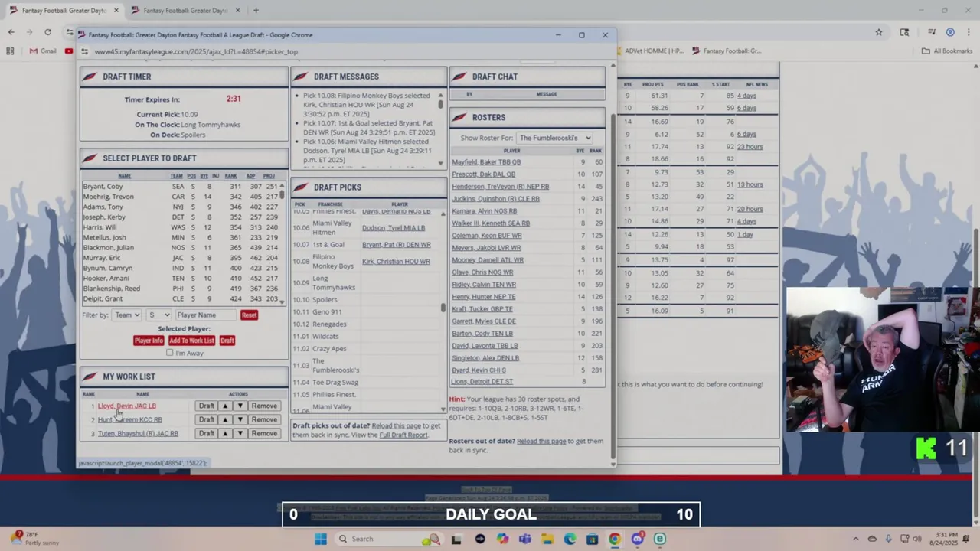Open Mayfield, Baker TBB QB roster link

(486, 162)
